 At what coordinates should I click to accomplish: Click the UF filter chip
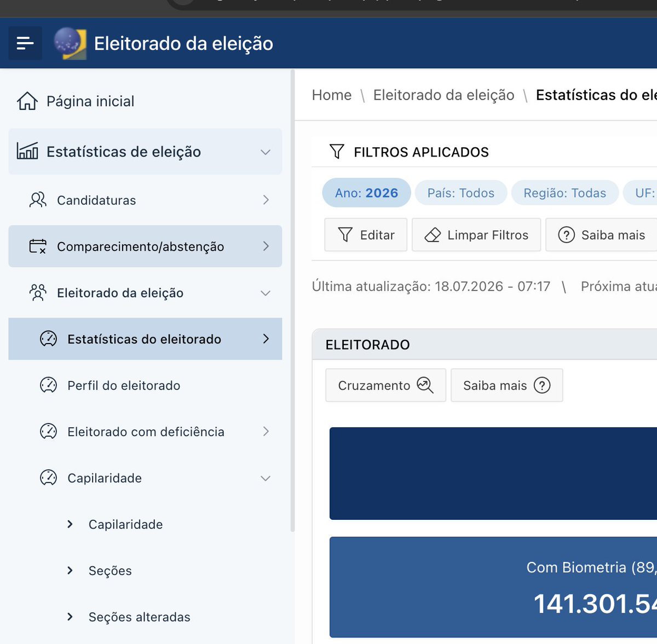click(641, 193)
